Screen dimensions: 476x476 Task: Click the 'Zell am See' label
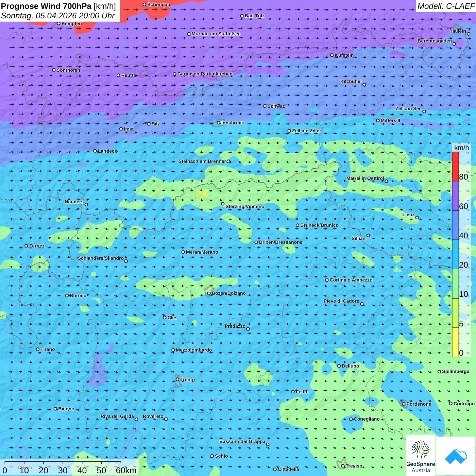pyautogui.click(x=408, y=108)
